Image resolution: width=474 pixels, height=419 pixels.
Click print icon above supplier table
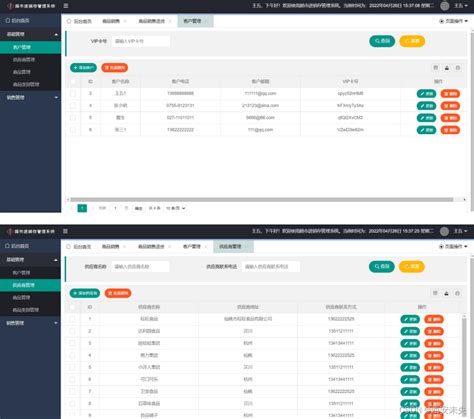[x=458, y=293]
